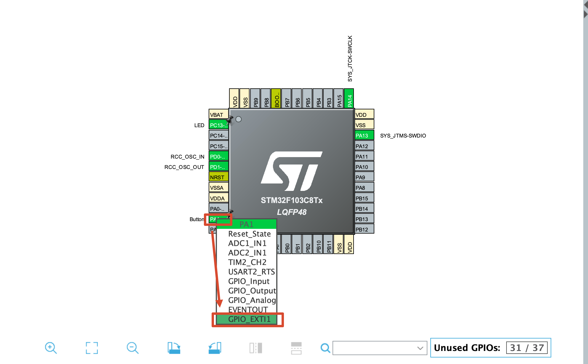
Task: Click the PC15 pin
Action: [219, 146]
